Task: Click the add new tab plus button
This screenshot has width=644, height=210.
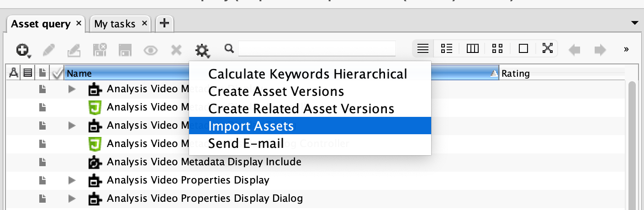Action: [164, 23]
